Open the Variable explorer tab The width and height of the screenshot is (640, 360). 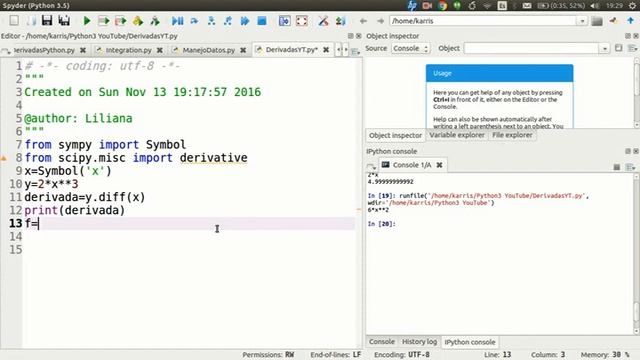457,135
